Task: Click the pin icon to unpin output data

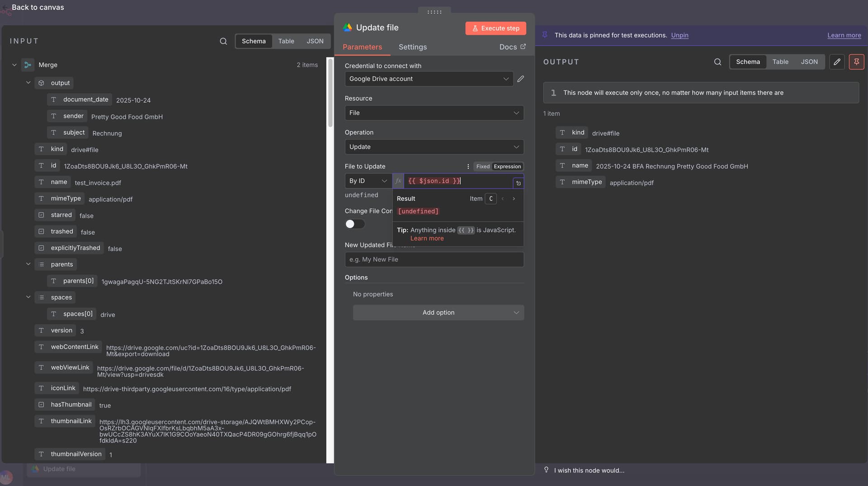Action: pos(856,62)
